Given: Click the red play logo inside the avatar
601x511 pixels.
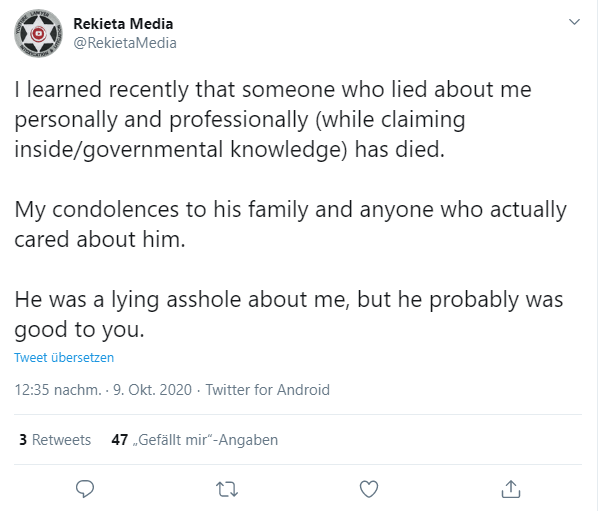Looking at the screenshot, I should (38, 35).
